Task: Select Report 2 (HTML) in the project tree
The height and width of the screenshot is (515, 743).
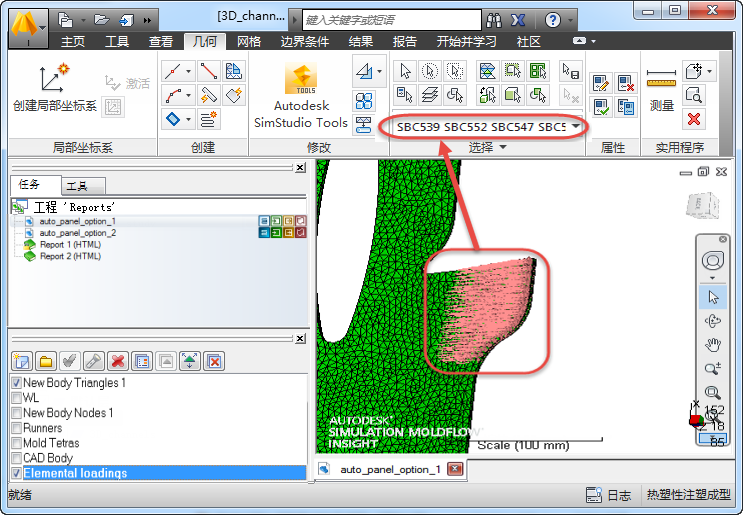Action: [70, 256]
